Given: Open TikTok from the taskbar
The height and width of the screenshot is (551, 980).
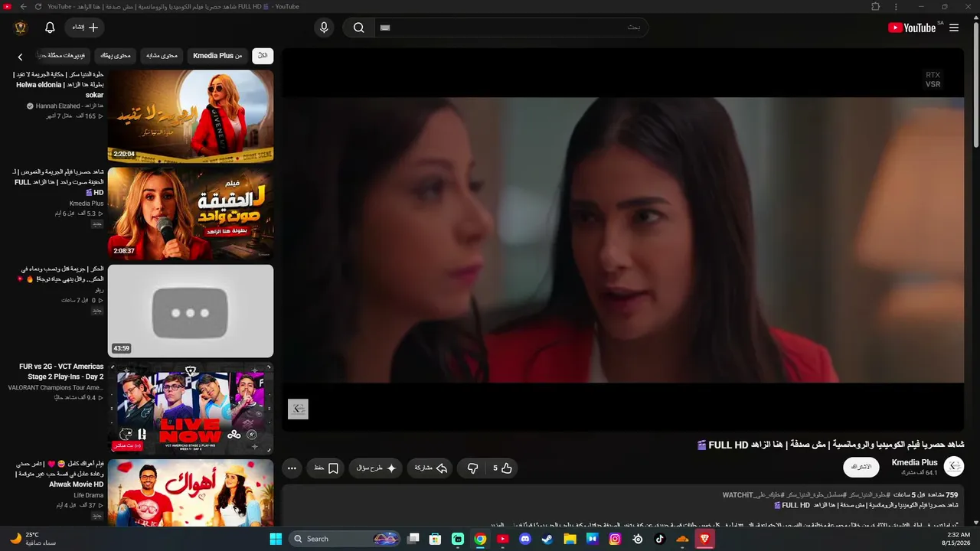Looking at the screenshot, I should pyautogui.click(x=660, y=539).
